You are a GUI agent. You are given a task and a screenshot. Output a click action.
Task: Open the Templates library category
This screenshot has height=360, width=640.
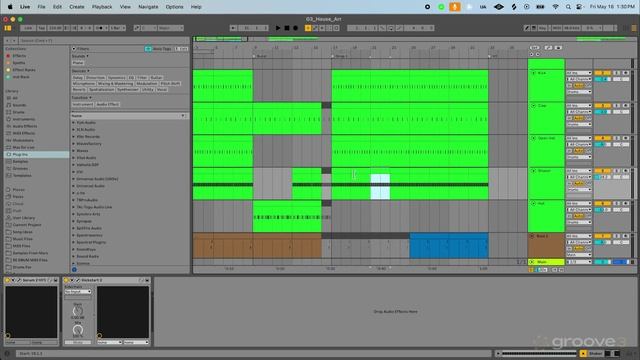tap(22, 176)
